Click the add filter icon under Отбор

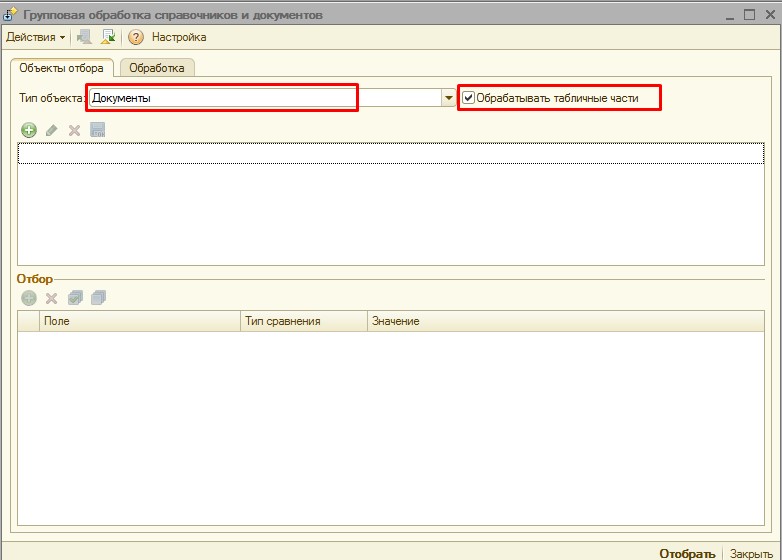28,298
